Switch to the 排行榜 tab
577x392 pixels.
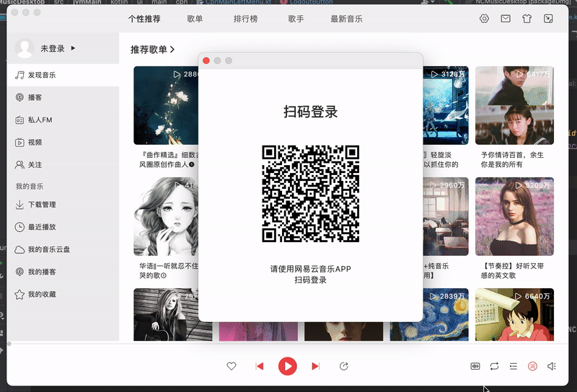(245, 19)
